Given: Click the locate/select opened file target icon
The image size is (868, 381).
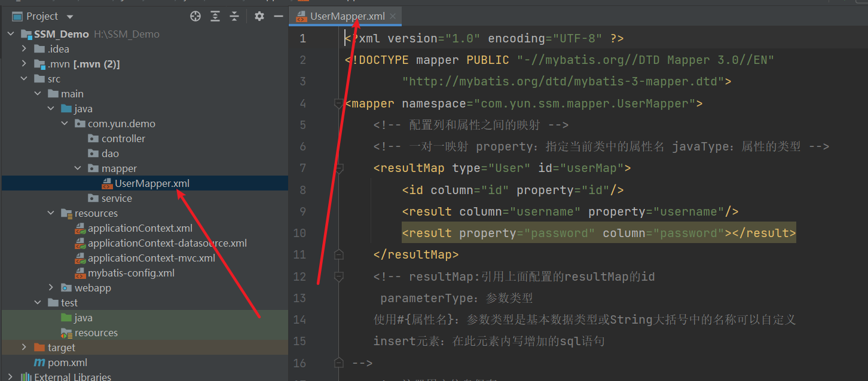Looking at the screenshot, I should point(195,16).
